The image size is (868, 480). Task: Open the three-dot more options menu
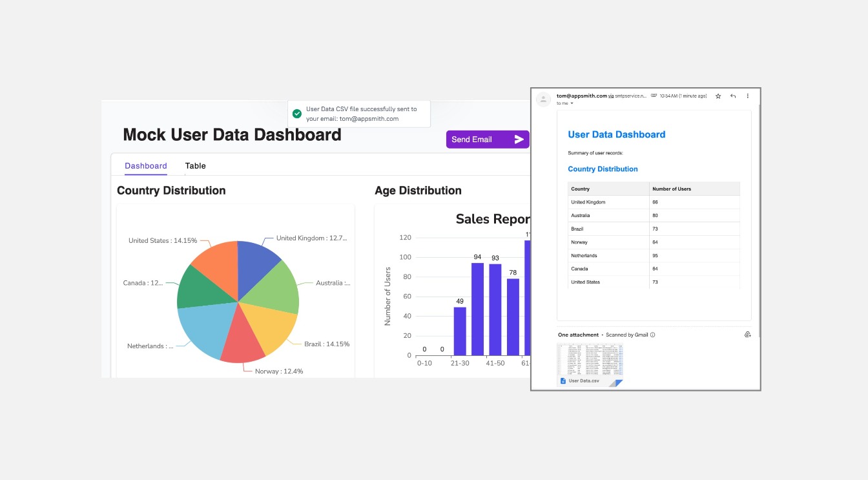pyautogui.click(x=748, y=96)
